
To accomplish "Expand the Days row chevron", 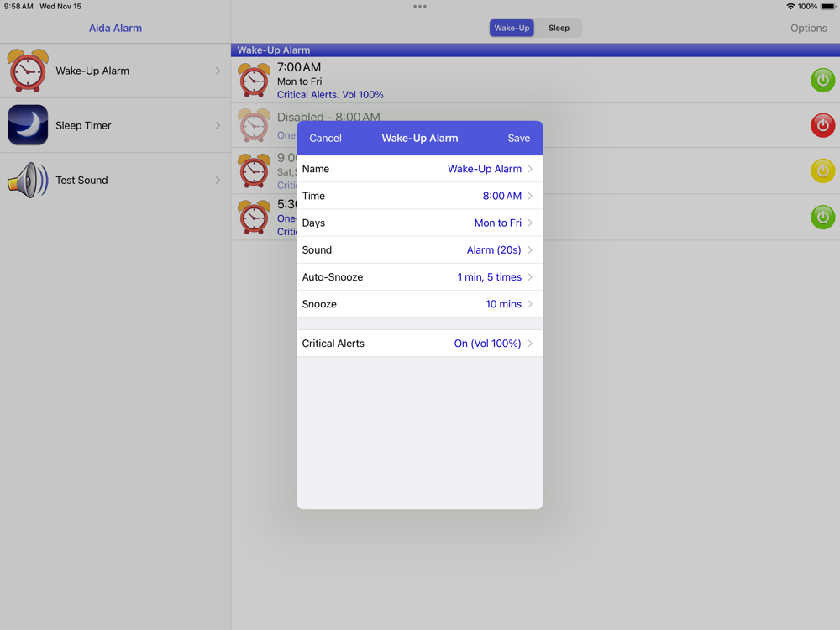I will (530, 223).
